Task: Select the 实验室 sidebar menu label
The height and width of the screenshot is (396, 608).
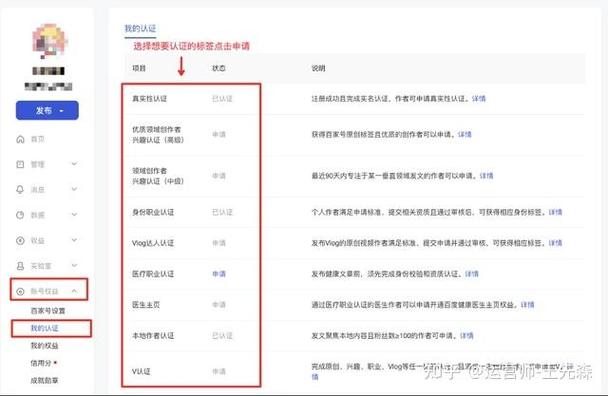Action: (41, 266)
